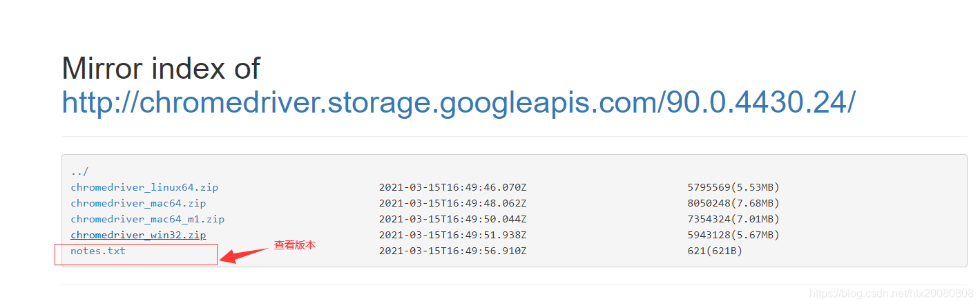Download chromedriver_win32.zip file
Viewport: 980px width, 306px height.
point(138,235)
